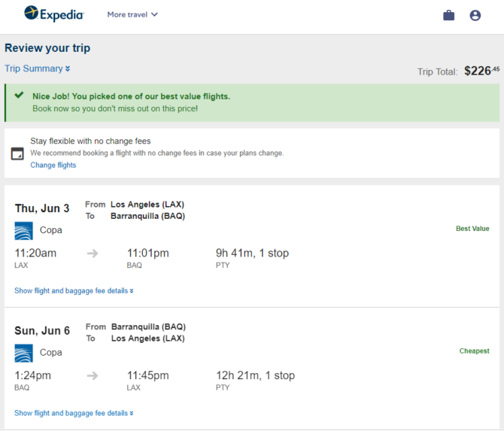
Task: Click the green checkmark in best value banner
Action: click(20, 95)
